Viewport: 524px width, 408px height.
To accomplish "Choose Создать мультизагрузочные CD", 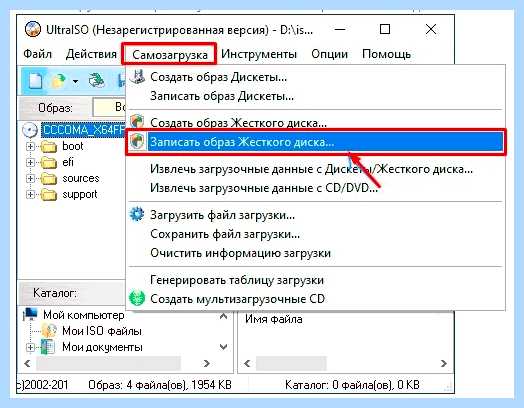I will [x=315, y=298].
